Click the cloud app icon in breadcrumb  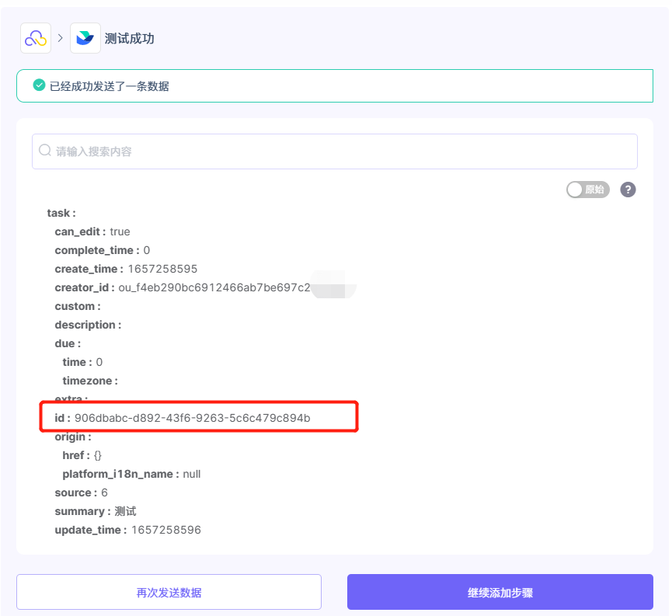pyautogui.click(x=36, y=38)
